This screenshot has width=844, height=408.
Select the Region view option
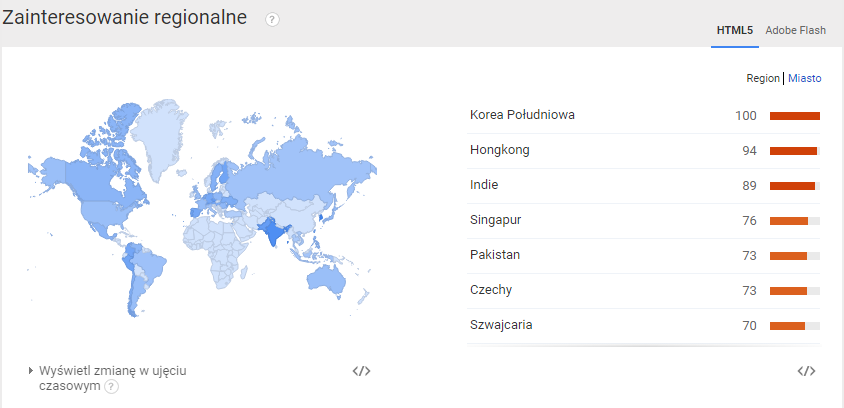click(762, 78)
